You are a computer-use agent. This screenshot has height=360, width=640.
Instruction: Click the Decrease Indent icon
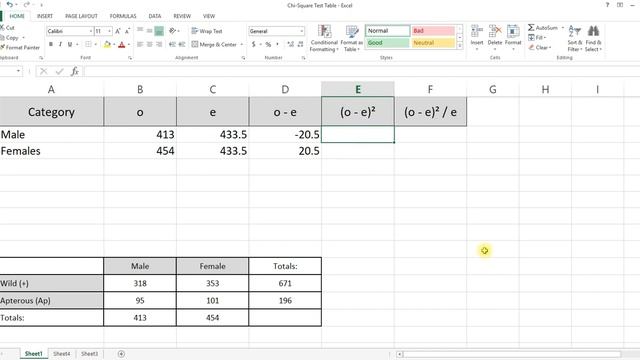pos(172,44)
